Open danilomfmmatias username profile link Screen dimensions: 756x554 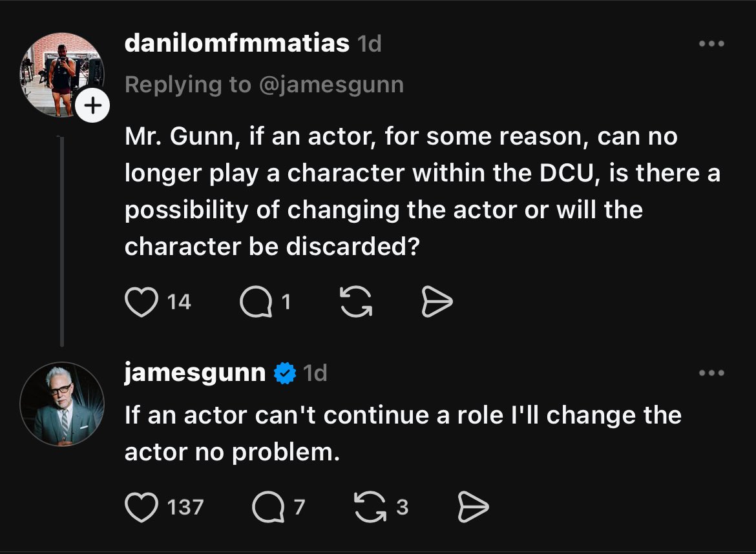[236, 44]
